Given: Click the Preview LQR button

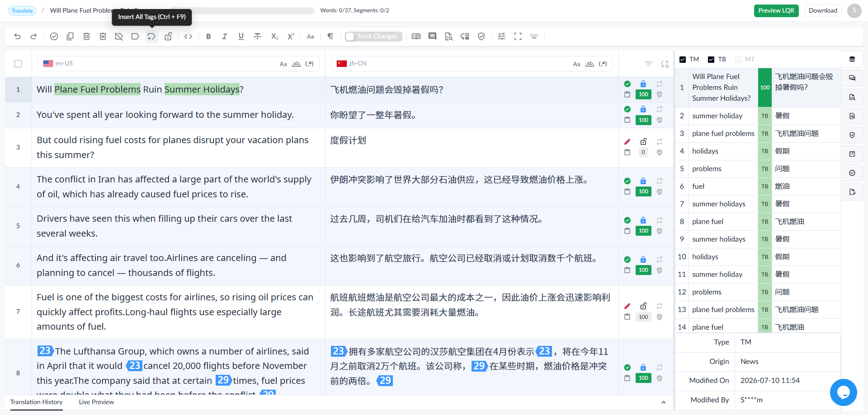Looking at the screenshot, I should click(x=776, y=11).
